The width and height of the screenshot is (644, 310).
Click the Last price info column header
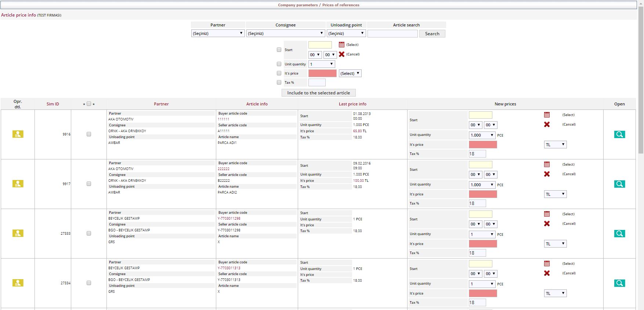pos(352,104)
